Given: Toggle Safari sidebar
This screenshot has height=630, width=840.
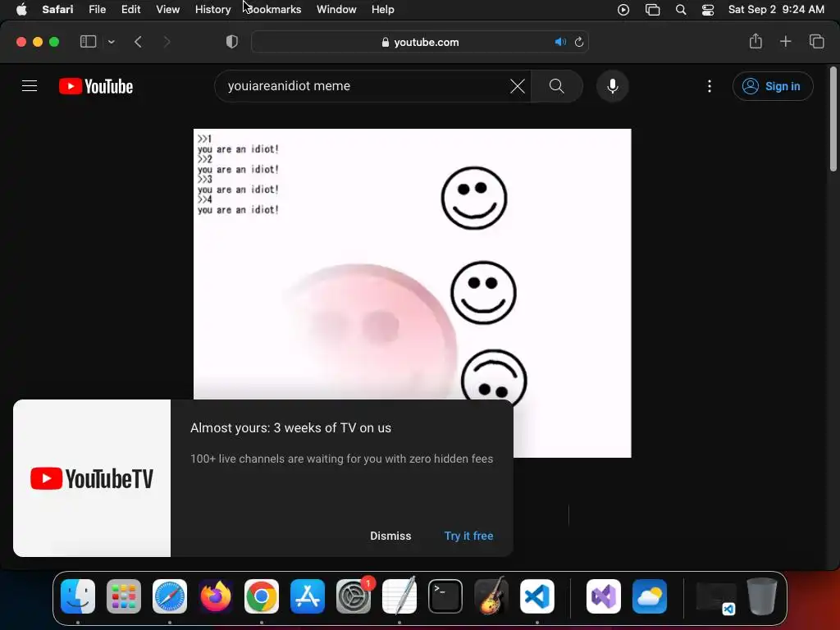Looking at the screenshot, I should (88, 42).
